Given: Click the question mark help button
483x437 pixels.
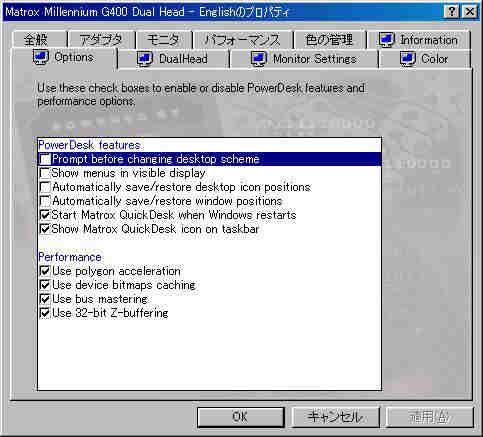Looking at the screenshot, I should (452, 12).
